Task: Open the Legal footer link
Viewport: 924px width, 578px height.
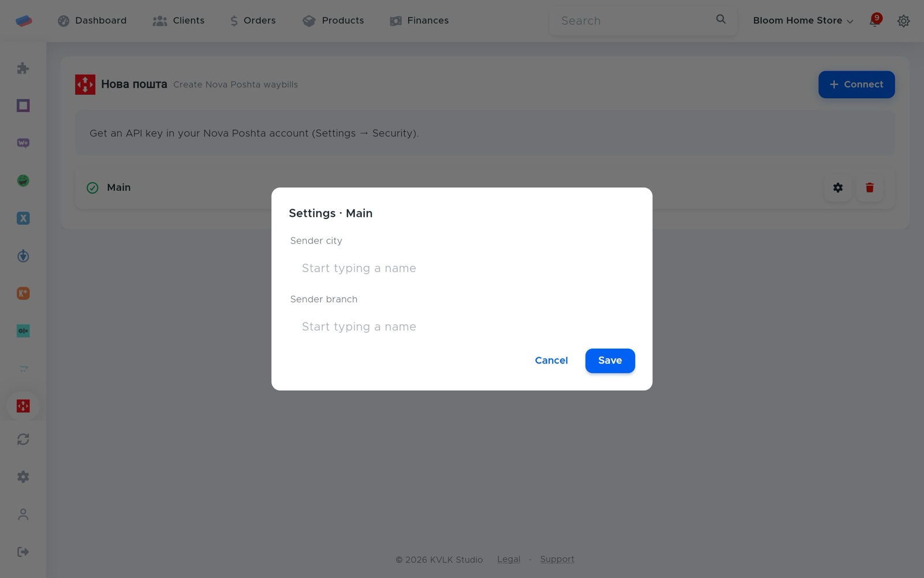Action: [509, 560]
